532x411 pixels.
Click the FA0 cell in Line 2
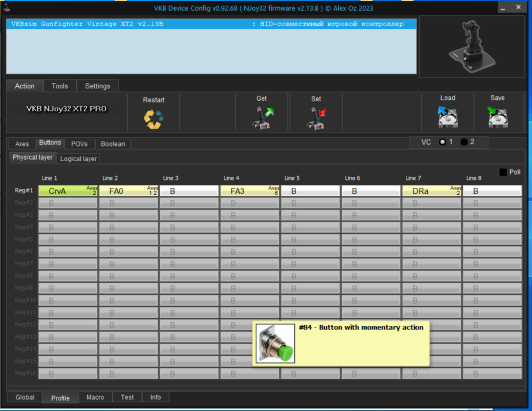[129, 191]
